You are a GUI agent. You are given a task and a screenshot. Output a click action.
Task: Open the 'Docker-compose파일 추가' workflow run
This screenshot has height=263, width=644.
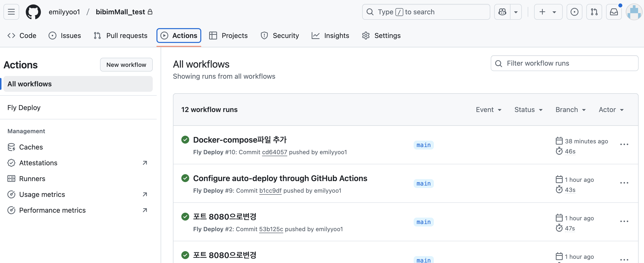click(239, 140)
